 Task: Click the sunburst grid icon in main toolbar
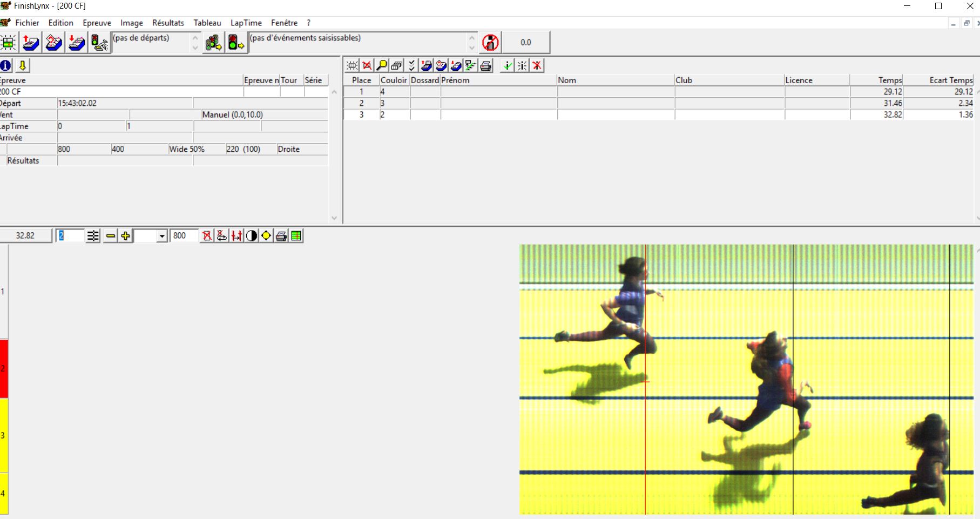tap(8, 42)
